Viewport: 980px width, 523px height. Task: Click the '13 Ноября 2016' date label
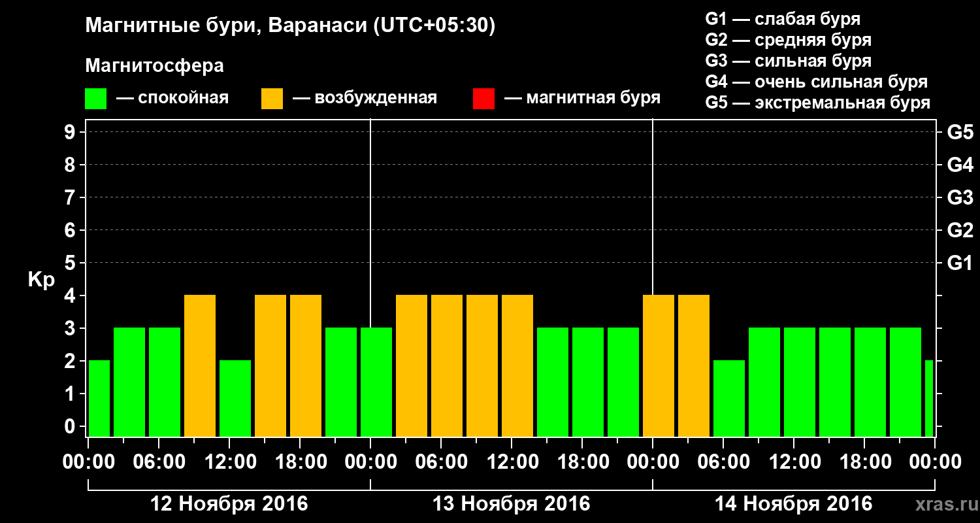[512, 503]
